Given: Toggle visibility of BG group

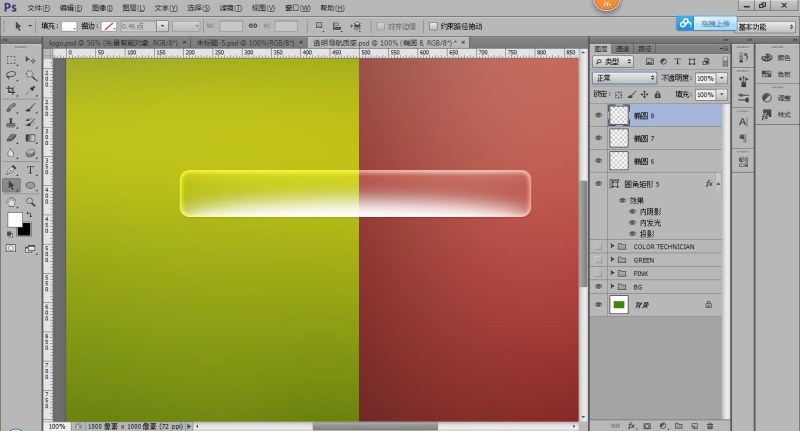Looking at the screenshot, I should point(598,287).
